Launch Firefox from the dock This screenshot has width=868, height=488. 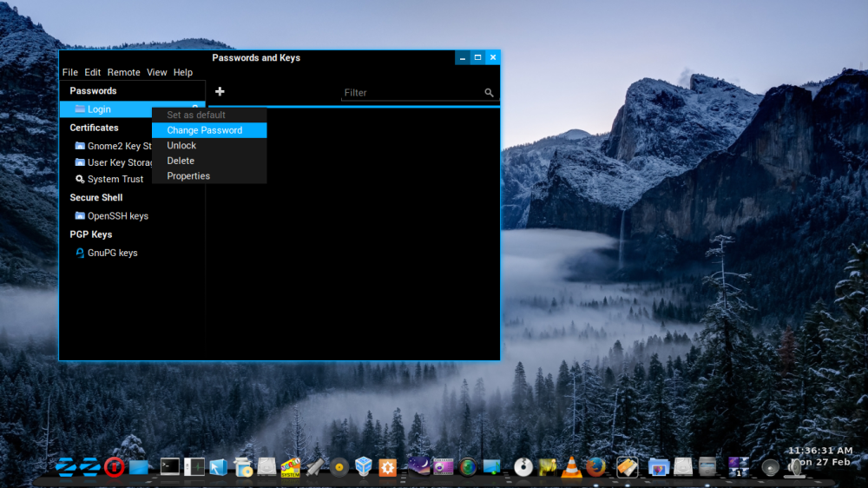tap(595, 467)
